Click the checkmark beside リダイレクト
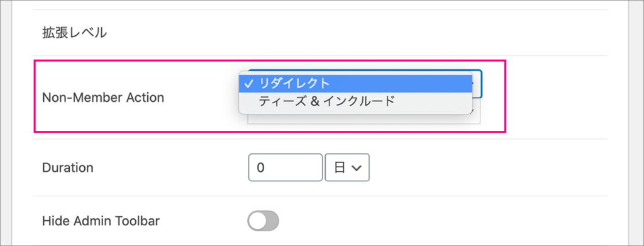The width and height of the screenshot is (644, 246). (x=248, y=84)
